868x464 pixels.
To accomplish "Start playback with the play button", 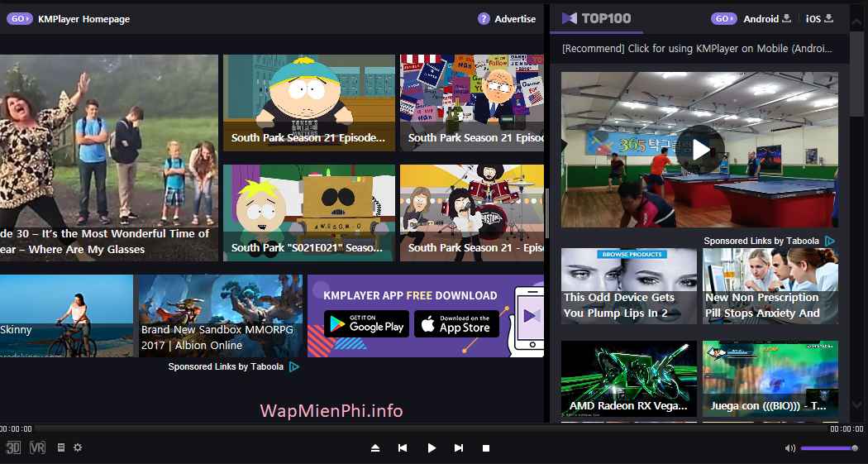I will click(x=432, y=448).
